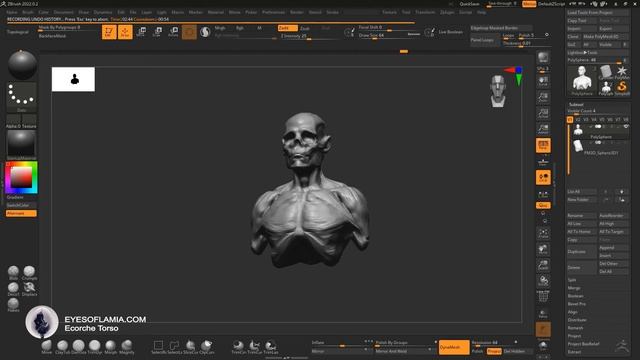Open the current brush sphere thumbnail
640x360 pixels.
(x=22, y=64)
